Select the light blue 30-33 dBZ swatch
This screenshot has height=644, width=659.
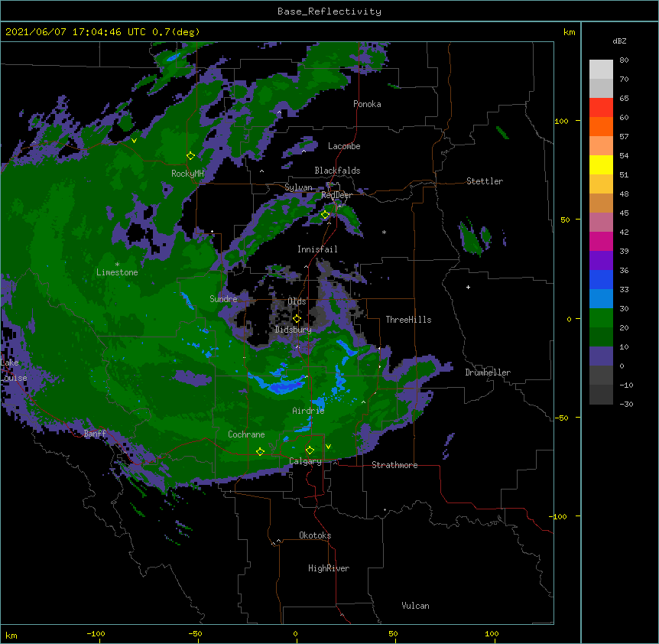[601, 299]
